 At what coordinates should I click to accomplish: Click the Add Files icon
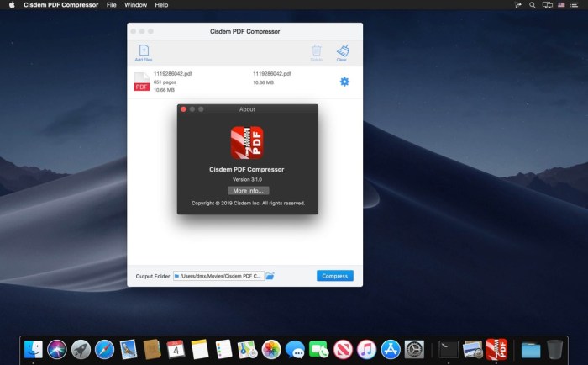144,51
